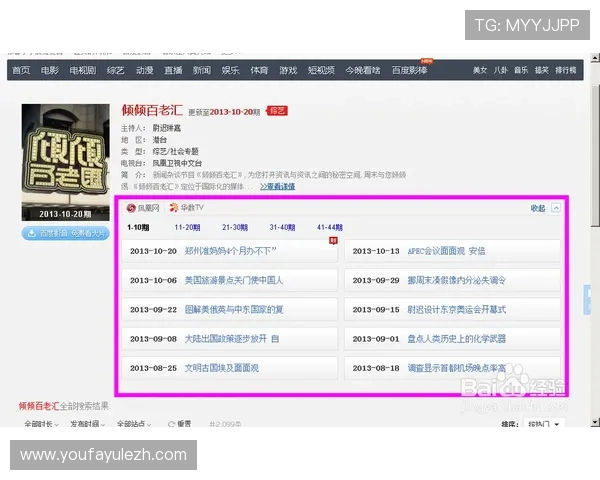Switch to 11-20期 episode range
This screenshot has width=600, height=480.
coord(187,227)
